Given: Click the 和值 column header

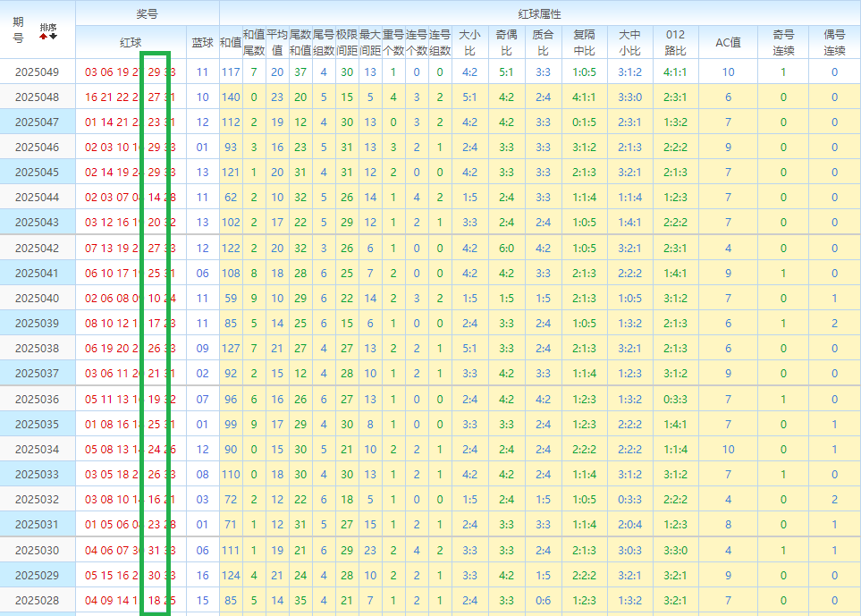Looking at the screenshot, I should [231, 42].
